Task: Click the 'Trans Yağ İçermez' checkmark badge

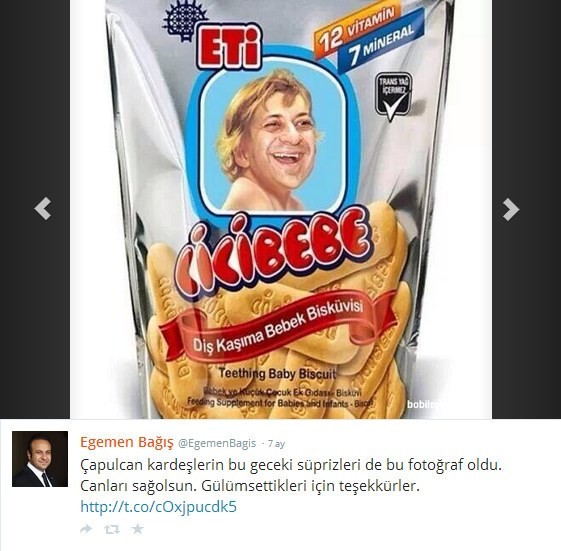Action: point(393,97)
